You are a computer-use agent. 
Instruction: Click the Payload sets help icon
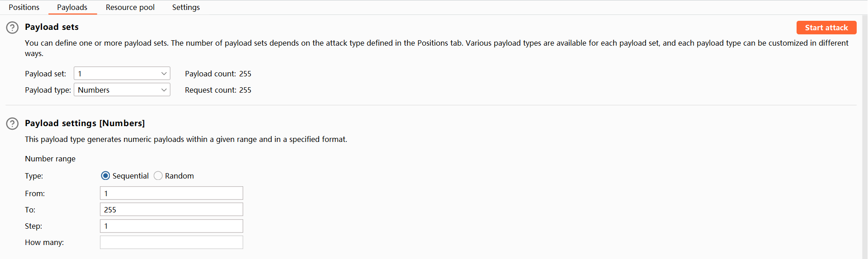(12, 28)
